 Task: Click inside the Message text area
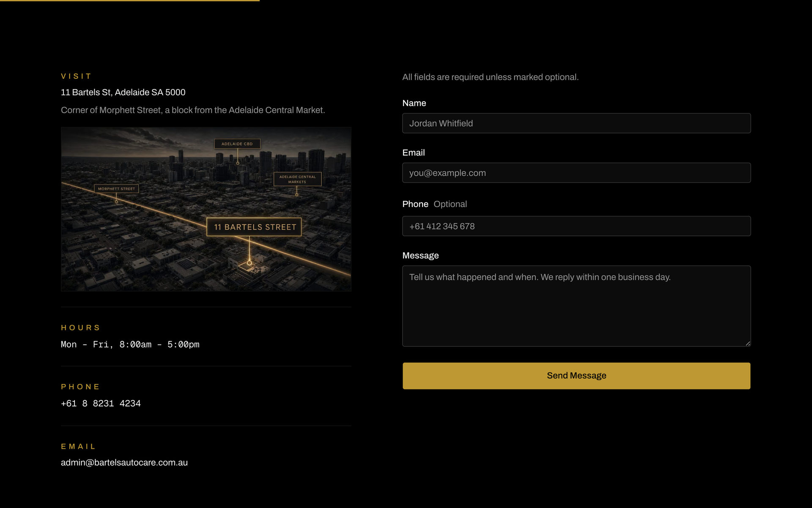pos(576,306)
